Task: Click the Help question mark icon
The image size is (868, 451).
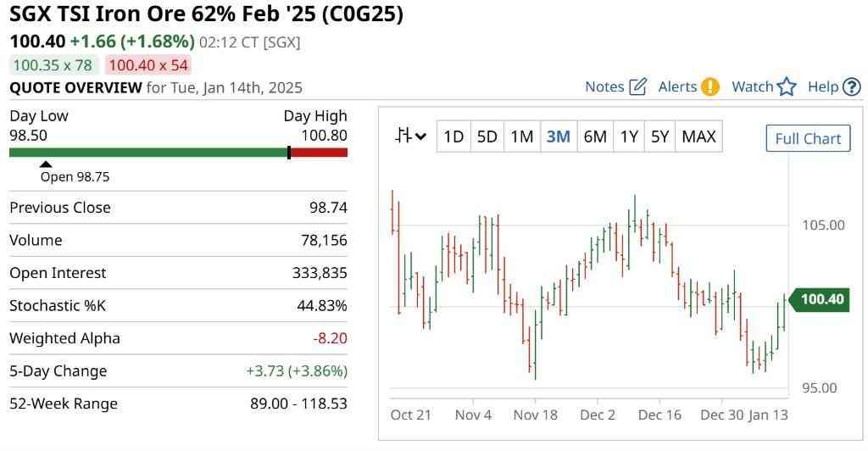Action: [x=852, y=86]
